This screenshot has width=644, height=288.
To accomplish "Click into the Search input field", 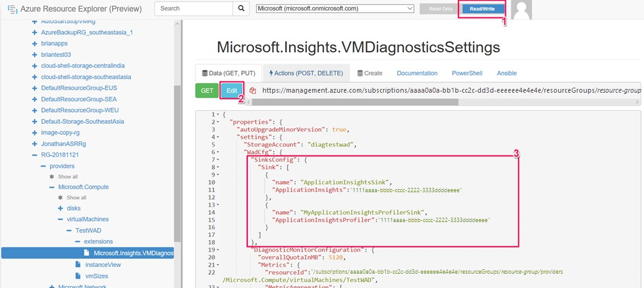I will [194, 9].
